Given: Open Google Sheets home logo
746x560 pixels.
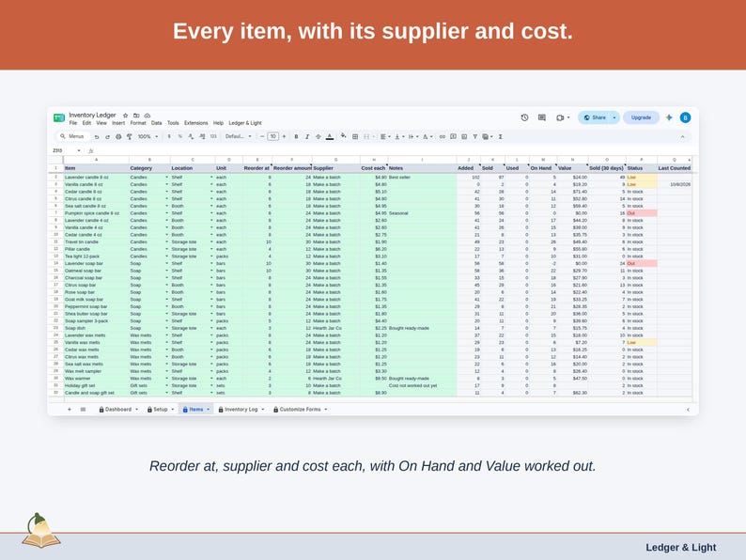Looking at the screenshot, I should click(59, 117).
